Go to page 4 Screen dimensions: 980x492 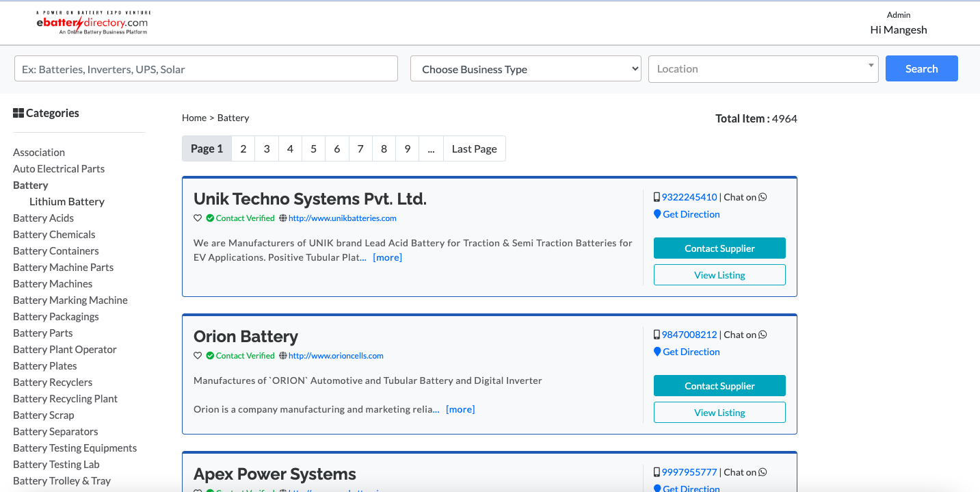(290, 148)
